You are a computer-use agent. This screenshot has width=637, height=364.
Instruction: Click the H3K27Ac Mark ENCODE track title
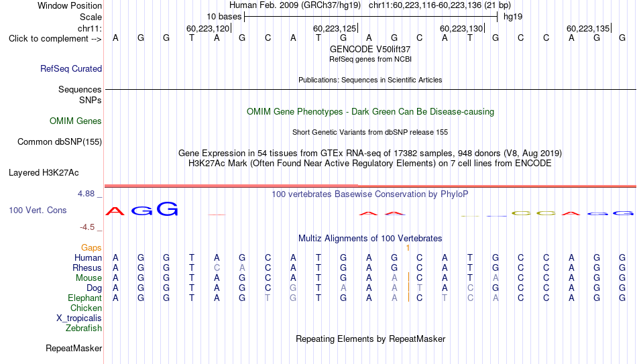370,164
